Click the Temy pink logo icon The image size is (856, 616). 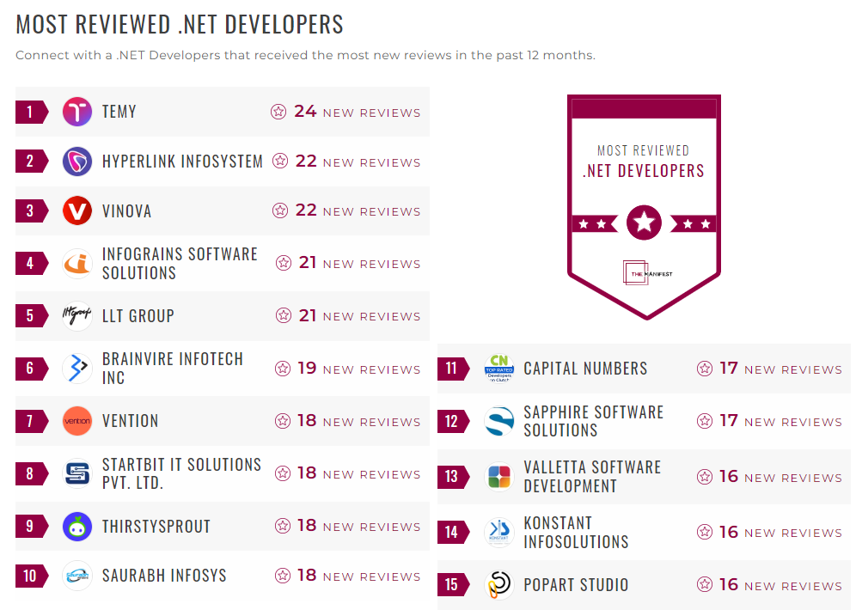point(77,112)
